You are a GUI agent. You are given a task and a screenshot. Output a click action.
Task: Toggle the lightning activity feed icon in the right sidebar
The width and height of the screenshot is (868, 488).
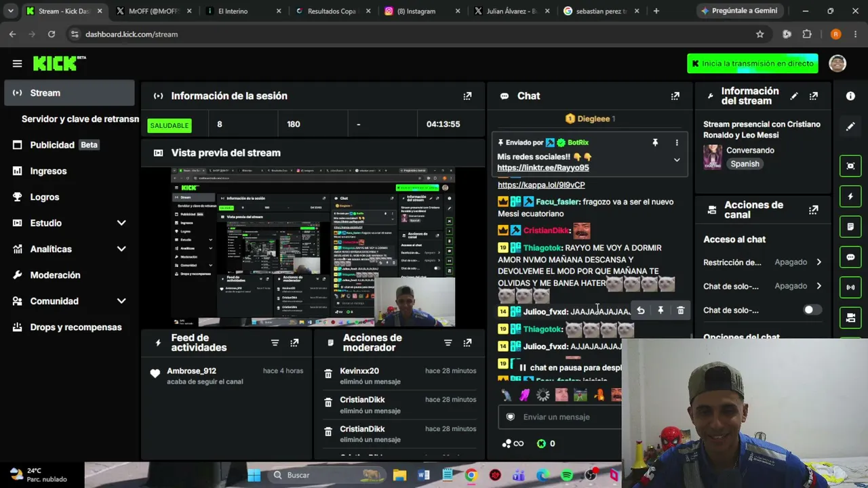pyautogui.click(x=850, y=197)
